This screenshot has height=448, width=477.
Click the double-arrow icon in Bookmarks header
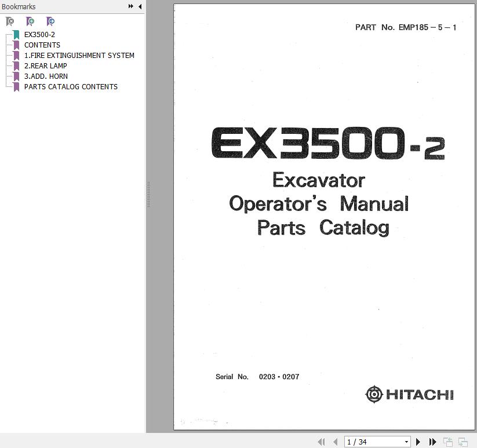pos(131,6)
